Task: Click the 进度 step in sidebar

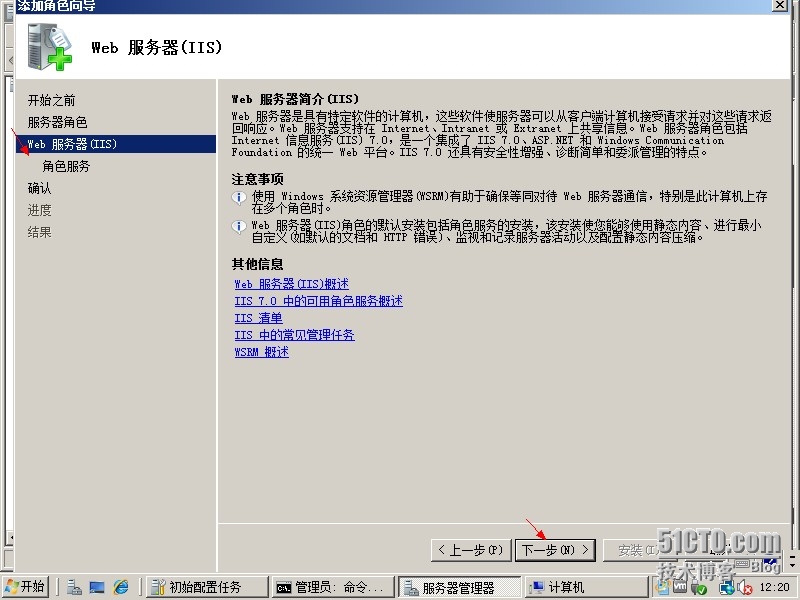Action: point(39,210)
